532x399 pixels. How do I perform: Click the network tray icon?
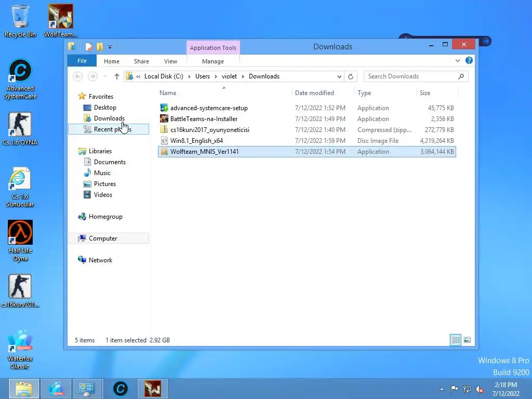tap(467, 389)
